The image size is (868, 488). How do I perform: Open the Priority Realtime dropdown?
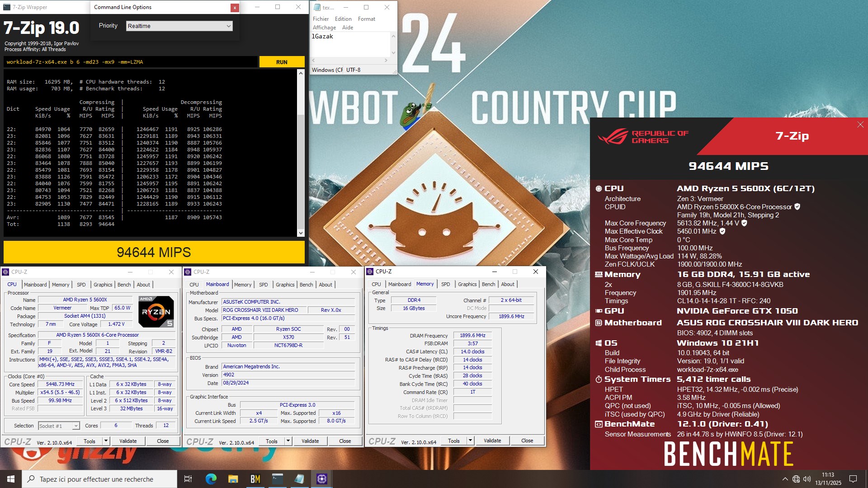[x=179, y=26]
